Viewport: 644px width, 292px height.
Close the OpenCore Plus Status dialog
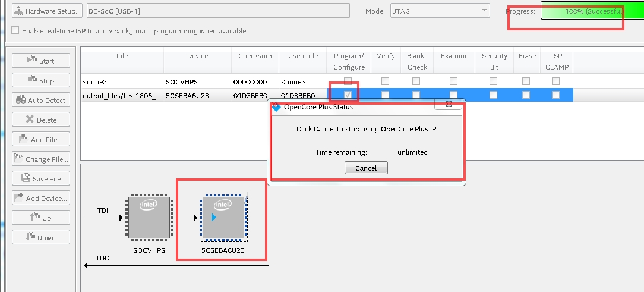coord(449,104)
